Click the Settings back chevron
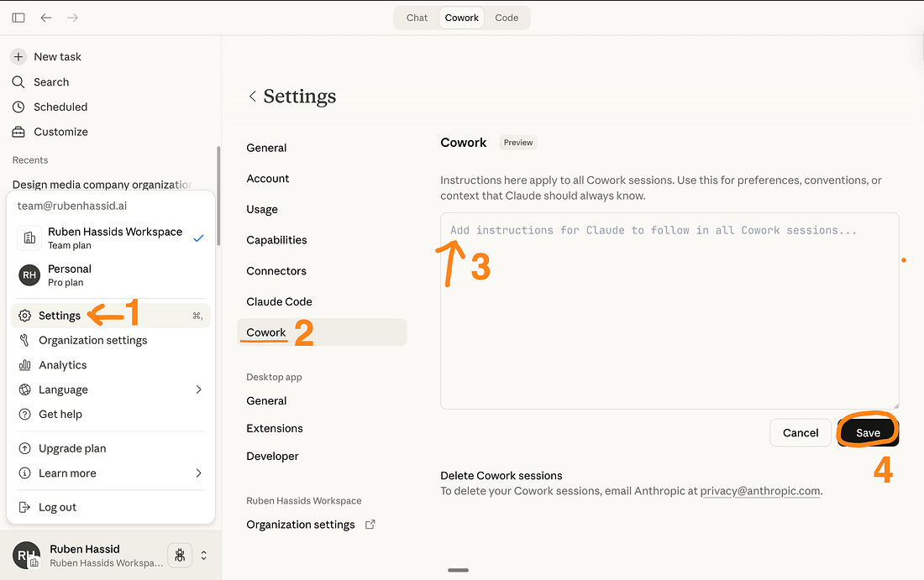The height and width of the screenshot is (580, 924). [252, 96]
